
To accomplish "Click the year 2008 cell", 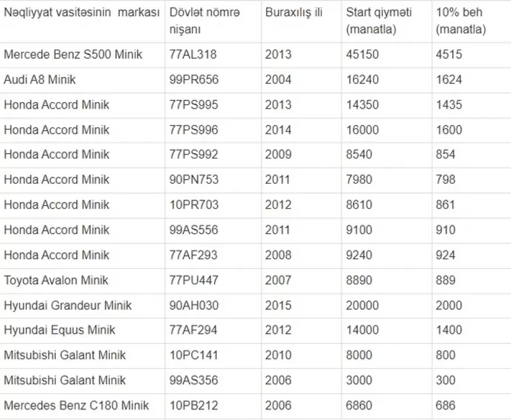I will click(x=278, y=255).
